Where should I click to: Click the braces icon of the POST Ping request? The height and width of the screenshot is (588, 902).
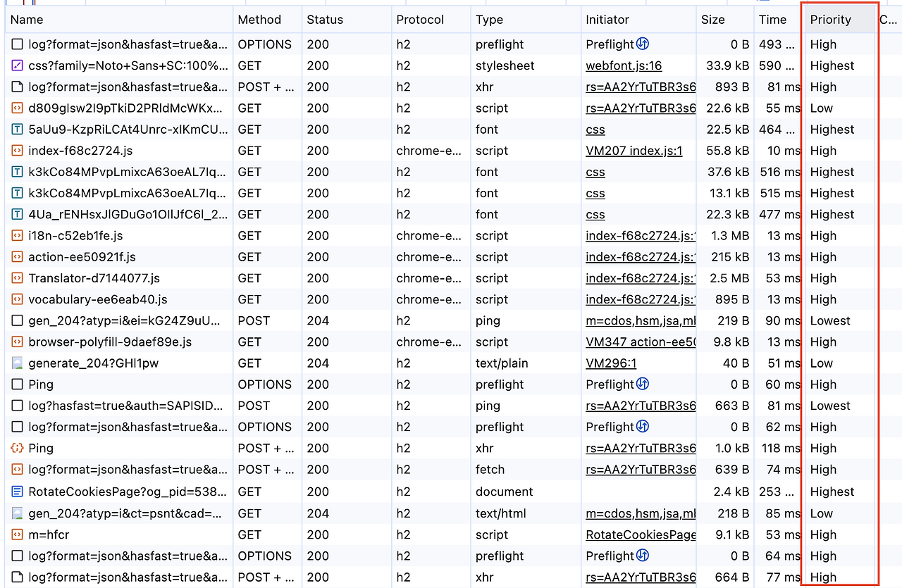pos(17,448)
